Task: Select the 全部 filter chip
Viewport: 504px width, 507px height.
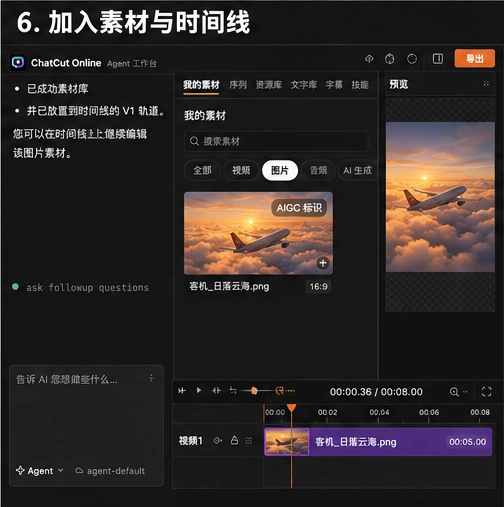Action: coord(202,170)
